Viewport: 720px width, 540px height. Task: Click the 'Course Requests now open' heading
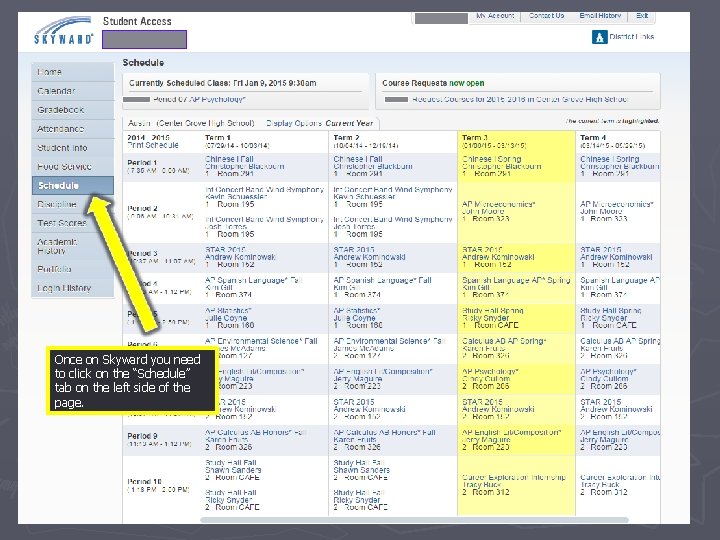click(x=433, y=83)
